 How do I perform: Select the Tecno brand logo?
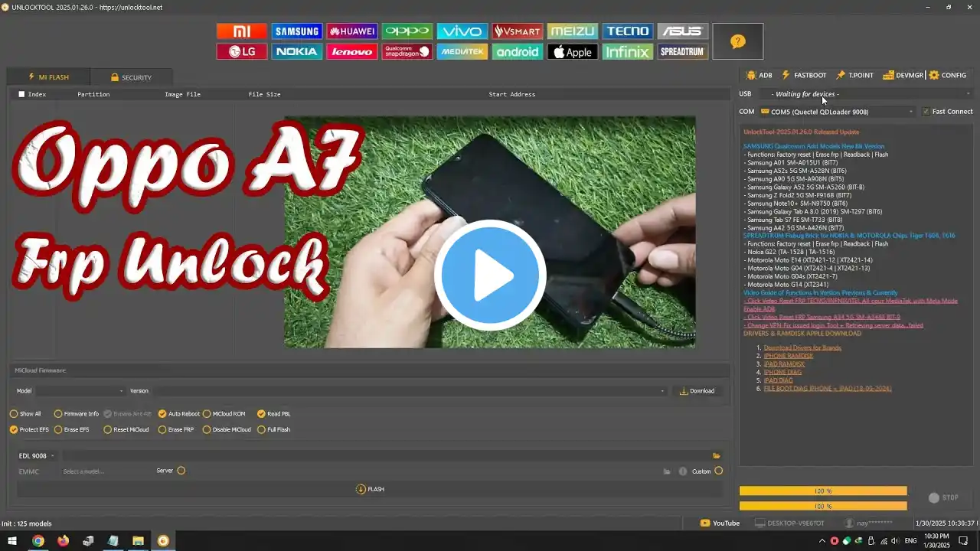[628, 31]
